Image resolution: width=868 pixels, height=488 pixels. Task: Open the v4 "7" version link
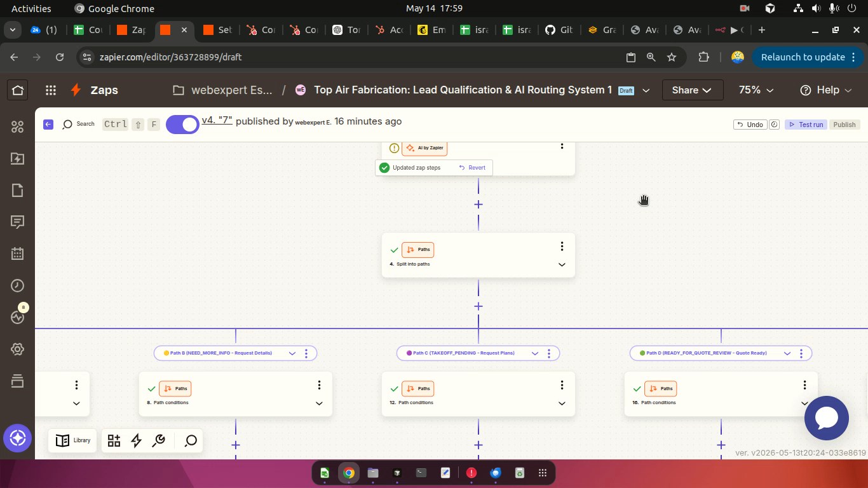[x=217, y=121]
